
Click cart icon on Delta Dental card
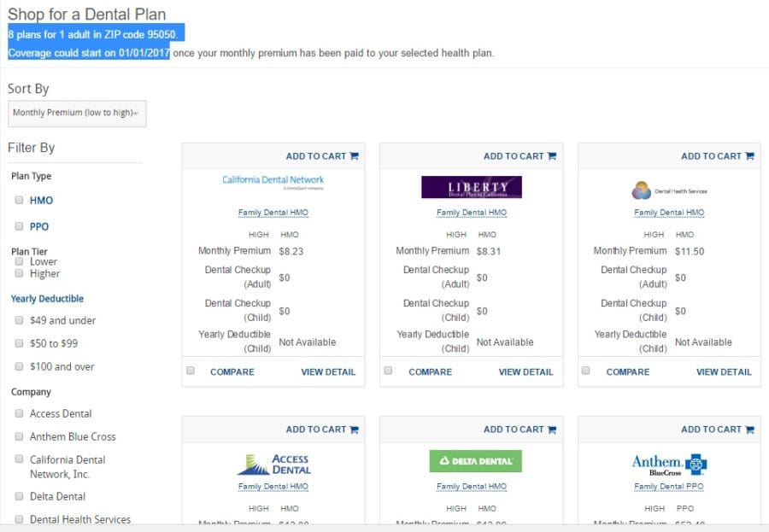(551, 430)
